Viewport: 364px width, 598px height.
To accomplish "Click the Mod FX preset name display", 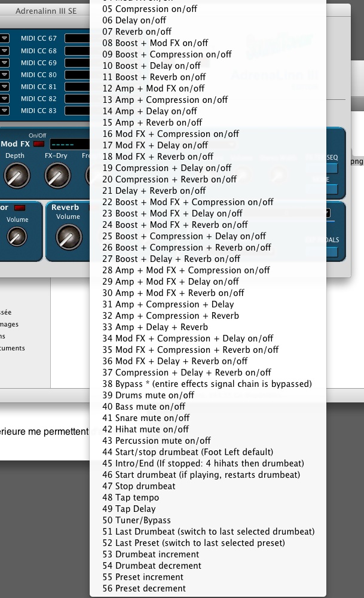I will 70,144.
